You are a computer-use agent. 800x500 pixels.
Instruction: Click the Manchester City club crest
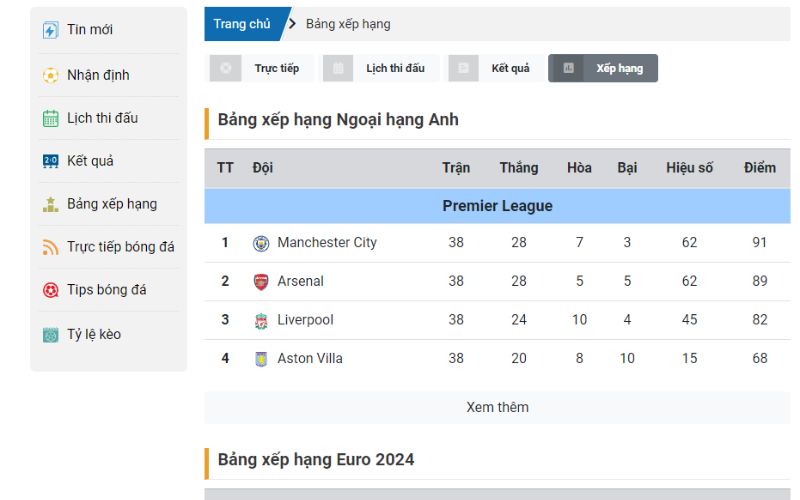point(261,243)
